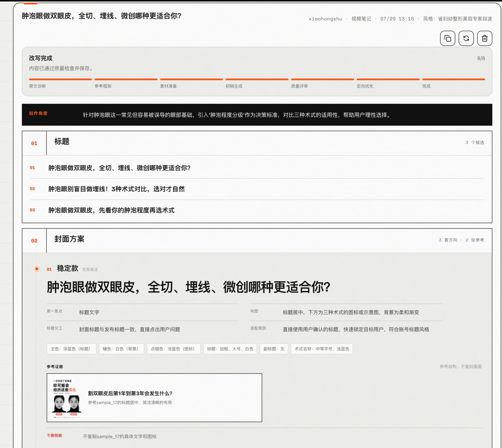Click the 副标题:无 tag
502x448 pixels.
pos(274,349)
